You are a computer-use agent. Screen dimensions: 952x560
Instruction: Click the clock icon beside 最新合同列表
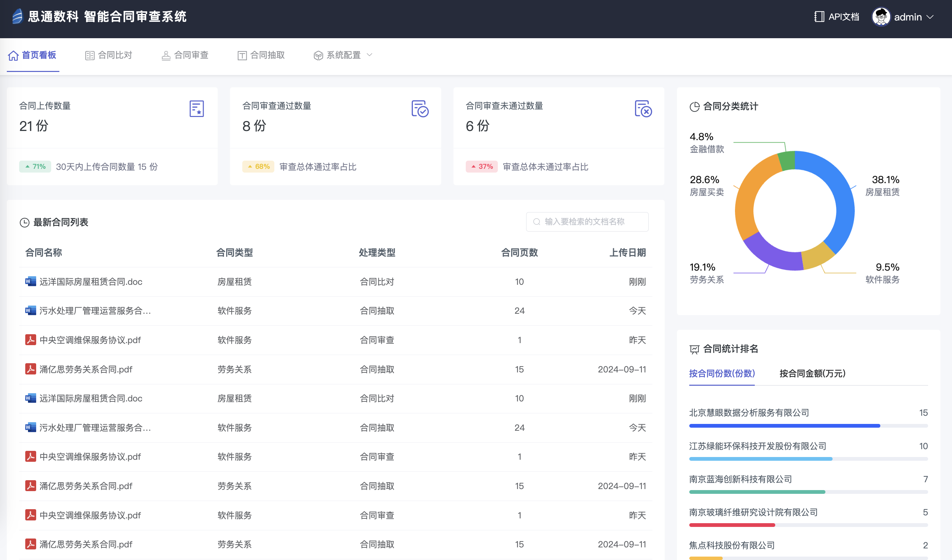point(25,222)
